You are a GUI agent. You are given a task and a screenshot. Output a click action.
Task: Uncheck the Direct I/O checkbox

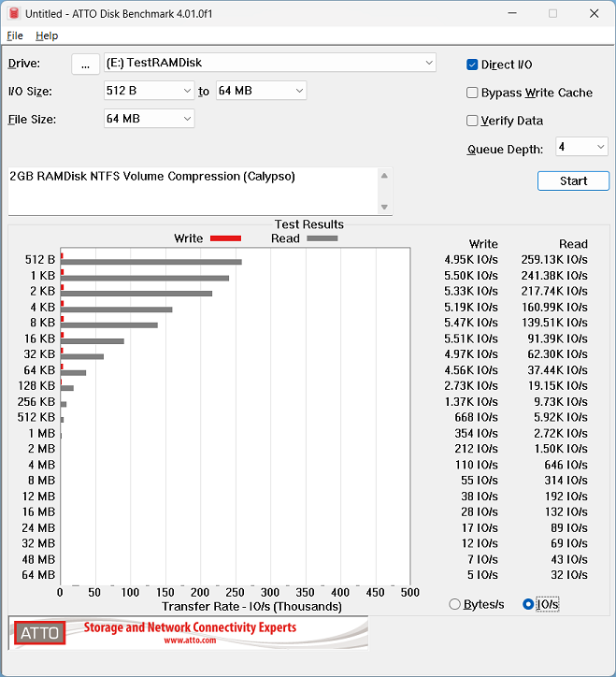point(472,65)
